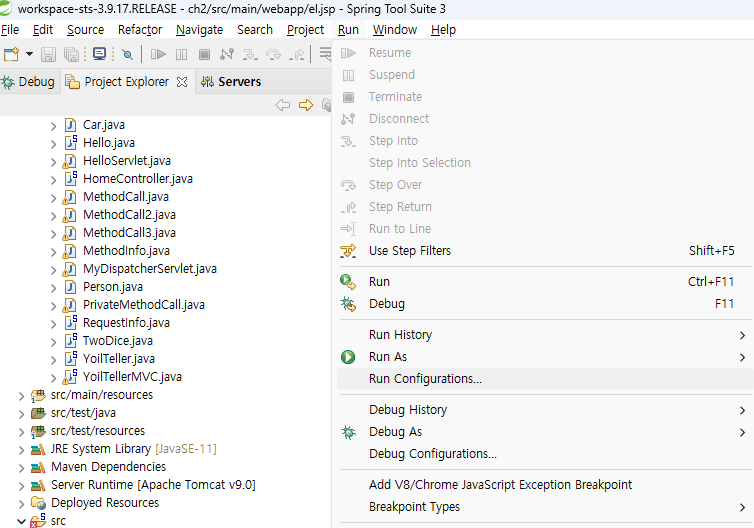This screenshot has width=754, height=528.
Task: Click the Back arrow in Project Explorer
Action: pos(283,104)
